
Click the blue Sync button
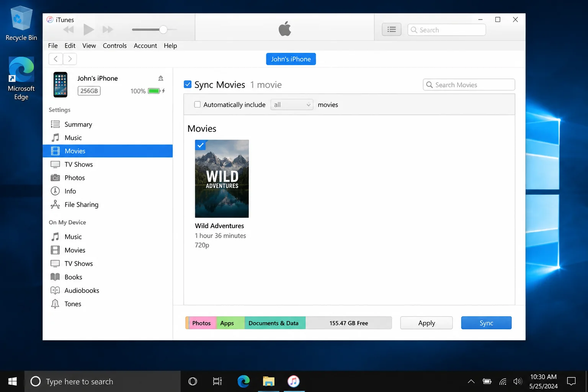486,323
